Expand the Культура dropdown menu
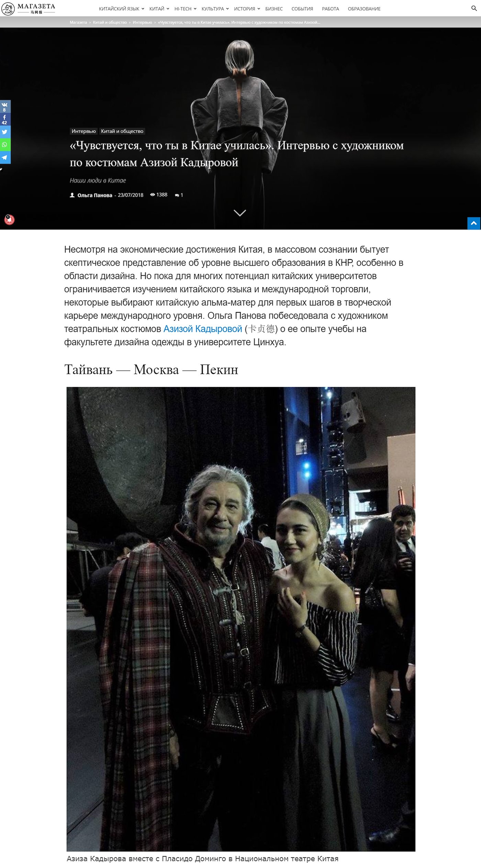Screen dimensions: 481x868 click(x=215, y=9)
